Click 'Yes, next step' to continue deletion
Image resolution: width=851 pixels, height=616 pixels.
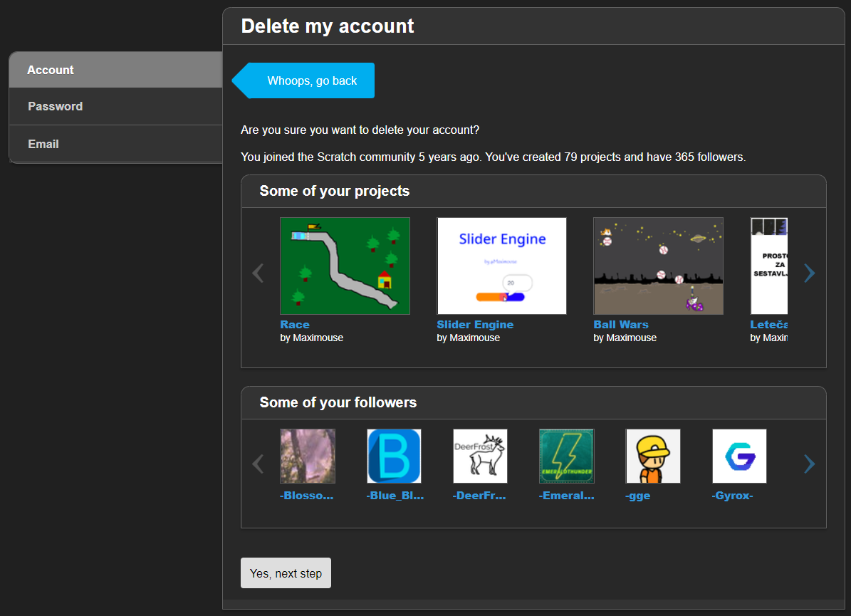pyautogui.click(x=286, y=573)
